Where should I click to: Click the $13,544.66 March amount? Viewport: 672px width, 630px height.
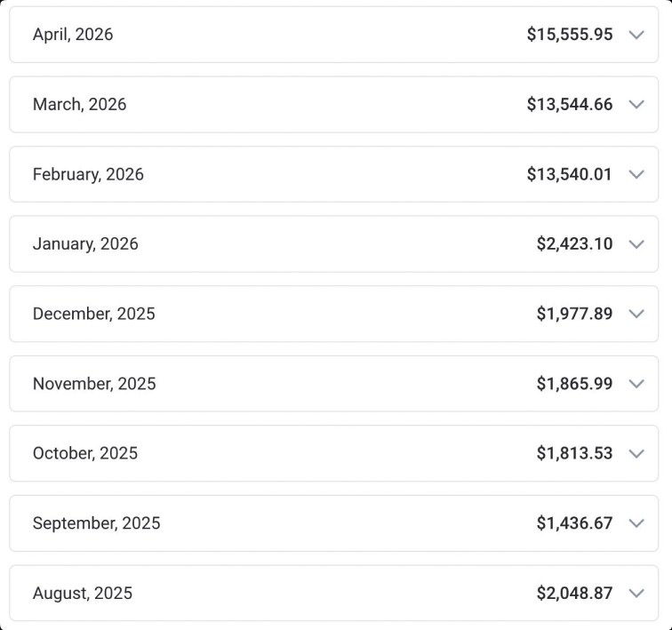pyautogui.click(x=570, y=105)
